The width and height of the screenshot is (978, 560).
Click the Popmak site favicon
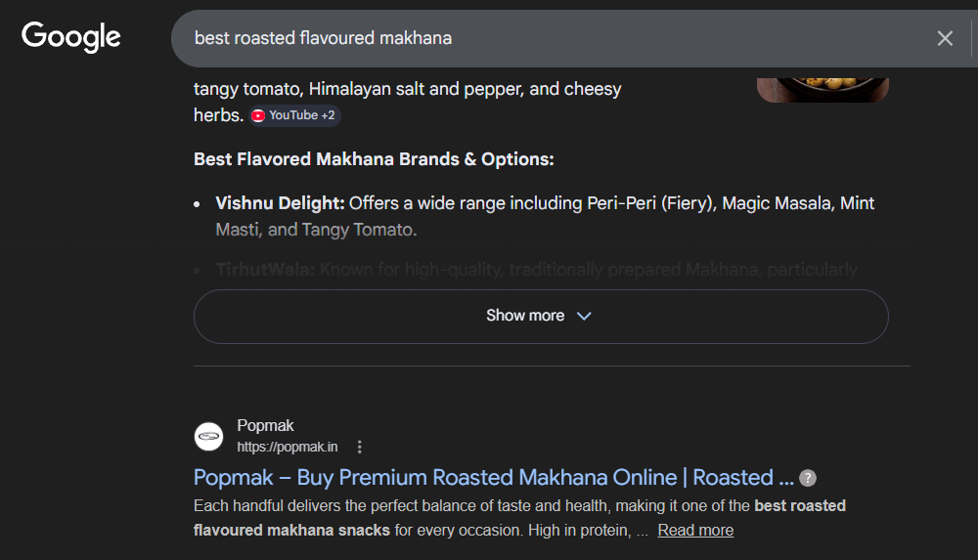208,436
